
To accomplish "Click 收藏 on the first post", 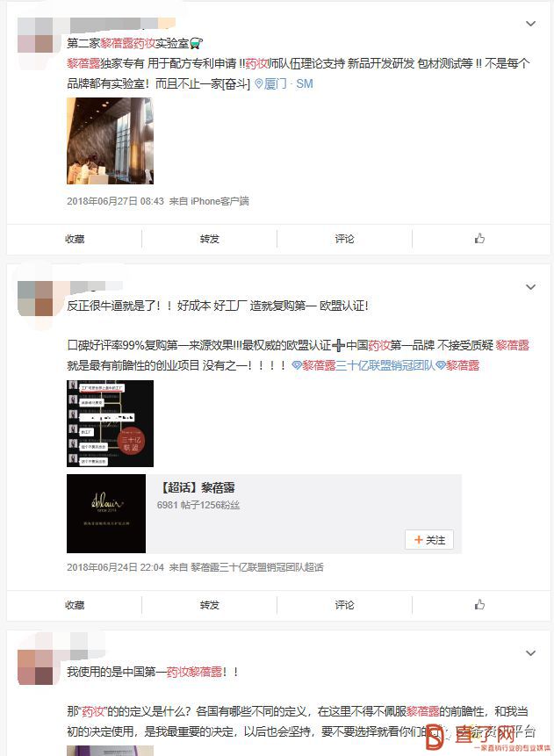I will [x=75, y=239].
